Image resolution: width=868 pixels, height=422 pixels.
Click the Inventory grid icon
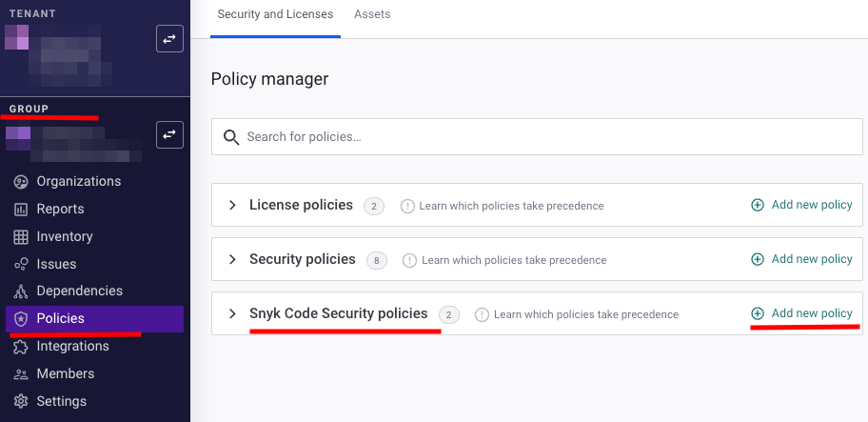pyautogui.click(x=21, y=236)
